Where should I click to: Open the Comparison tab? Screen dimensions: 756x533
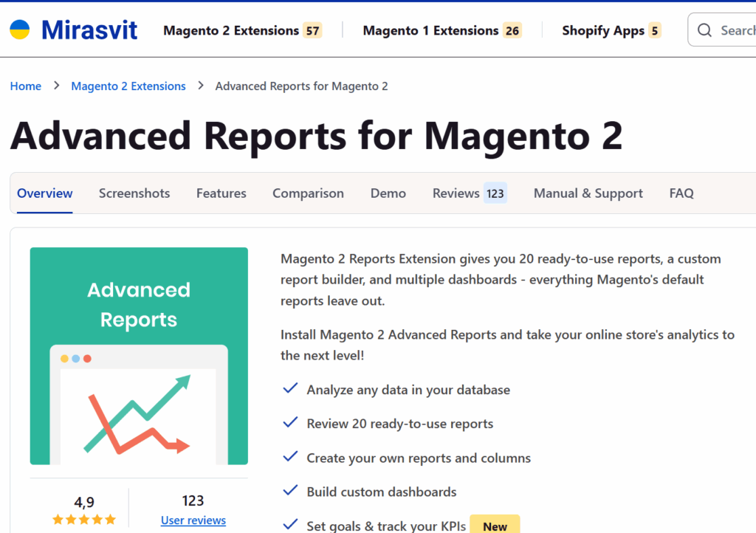308,193
